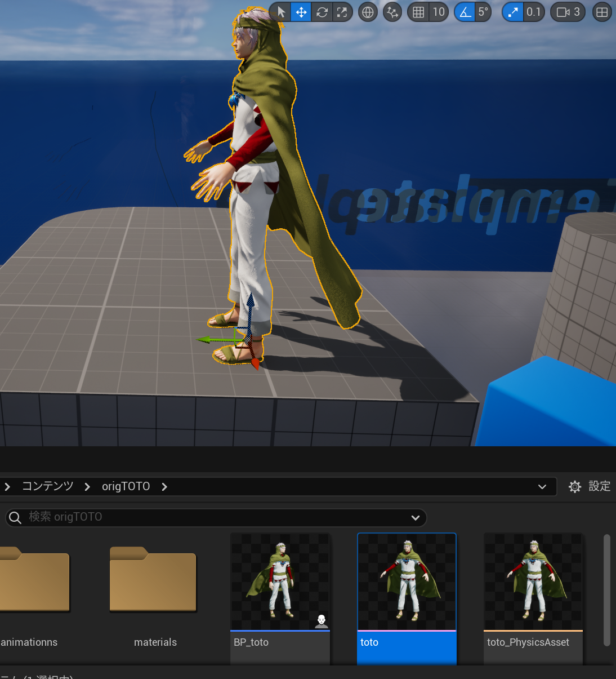Select the animationns folder
The height and width of the screenshot is (679, 616).
coord(34,579)
